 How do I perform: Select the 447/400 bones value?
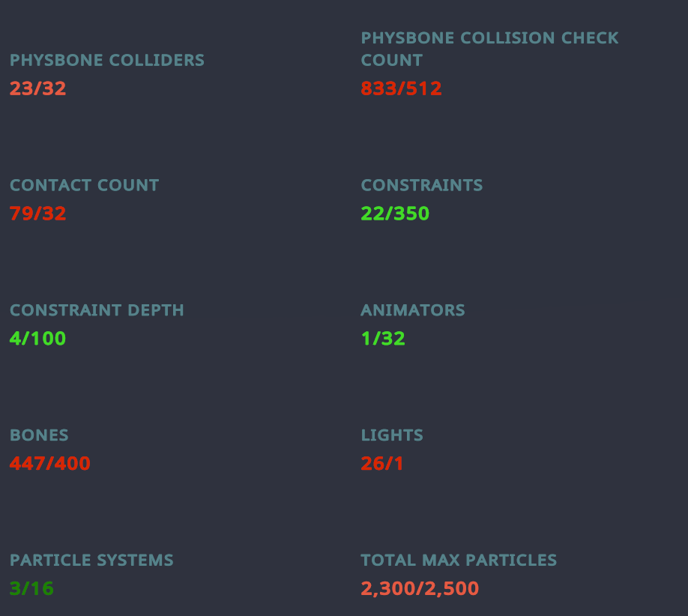[50, 464]
